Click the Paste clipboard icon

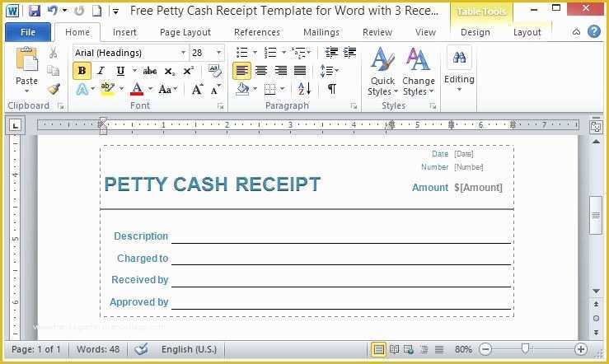27,60
